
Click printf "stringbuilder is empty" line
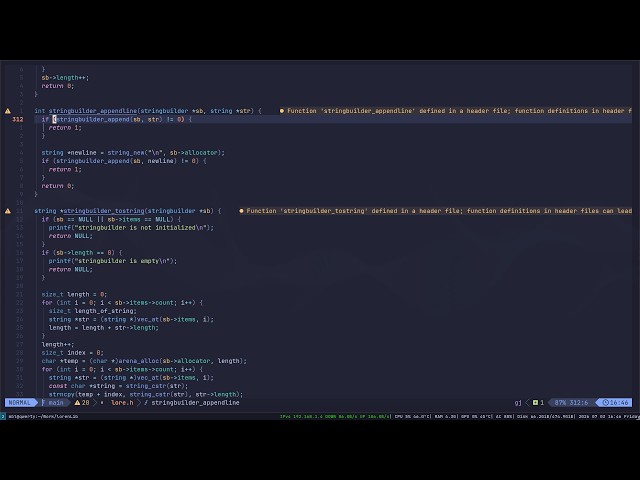[x=113, y=261]
